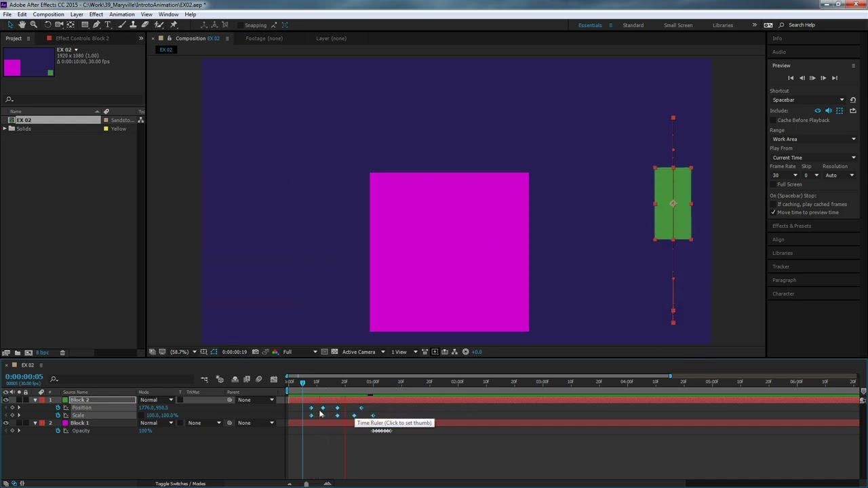
Task: Click the snapshot camera icon in viewer
Action: coord(255,352)
